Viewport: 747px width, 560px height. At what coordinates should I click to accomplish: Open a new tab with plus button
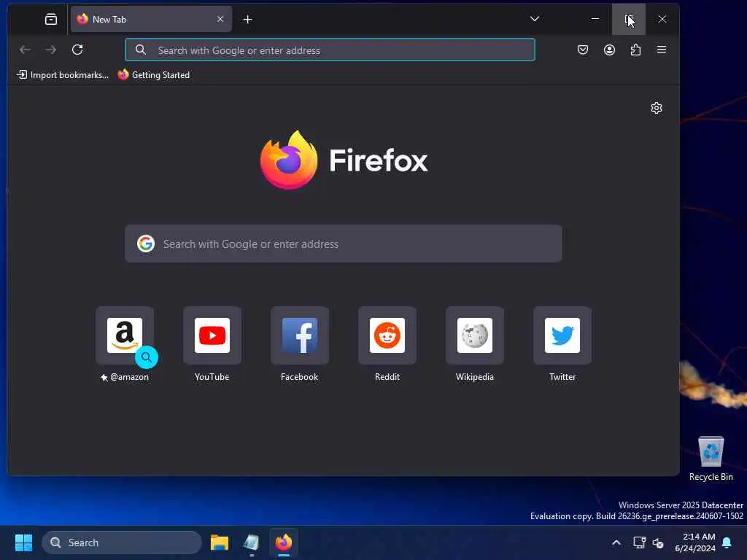(248, 19)
